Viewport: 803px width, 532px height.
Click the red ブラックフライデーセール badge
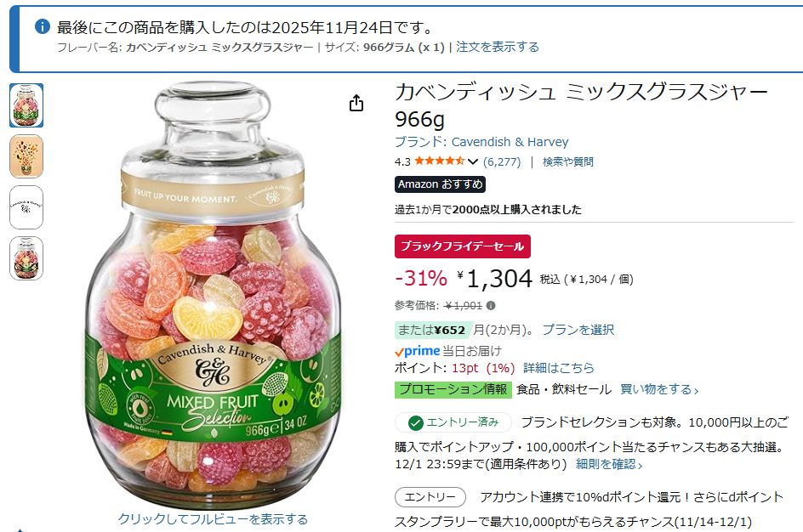tap(462, 246)
